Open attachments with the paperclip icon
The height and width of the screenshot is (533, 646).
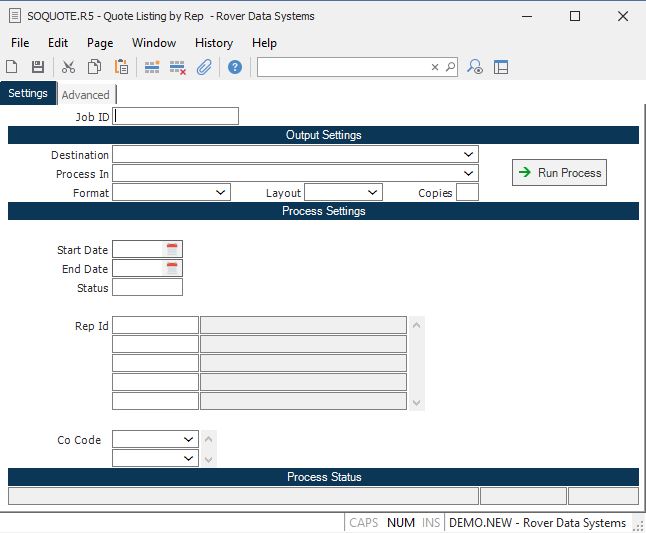pos(204,67)
